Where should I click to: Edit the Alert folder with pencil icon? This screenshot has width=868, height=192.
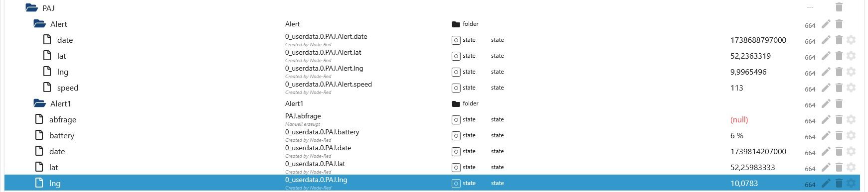point(826,24)
